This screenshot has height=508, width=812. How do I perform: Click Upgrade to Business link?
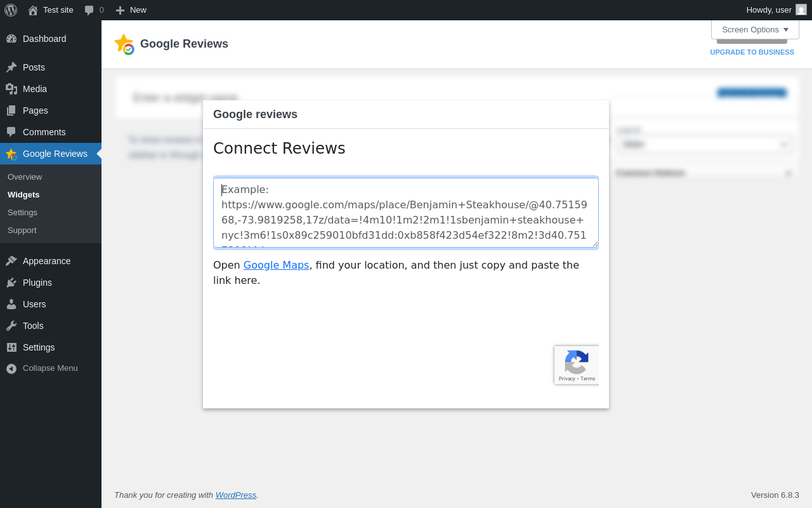pos(752,52)
